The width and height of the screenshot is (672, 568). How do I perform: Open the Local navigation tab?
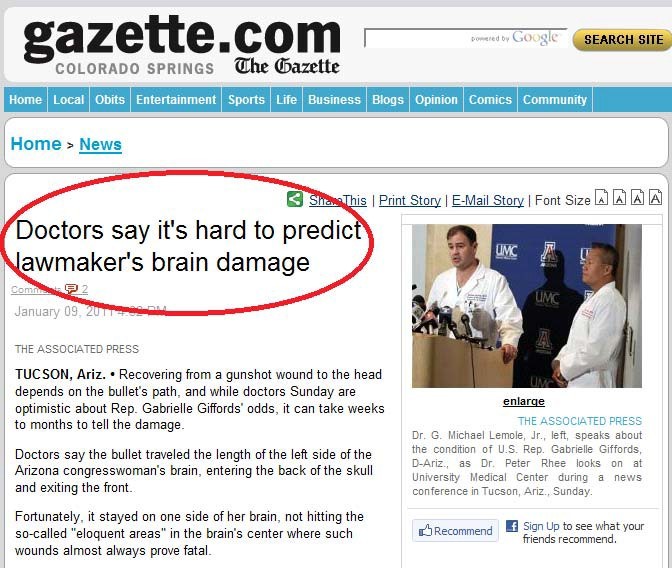[x=69, y=99]
